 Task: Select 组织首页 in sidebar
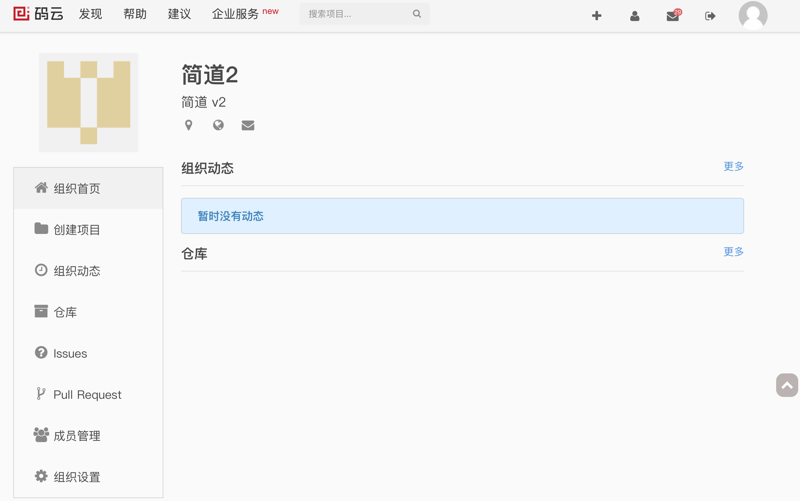[88, 188]
